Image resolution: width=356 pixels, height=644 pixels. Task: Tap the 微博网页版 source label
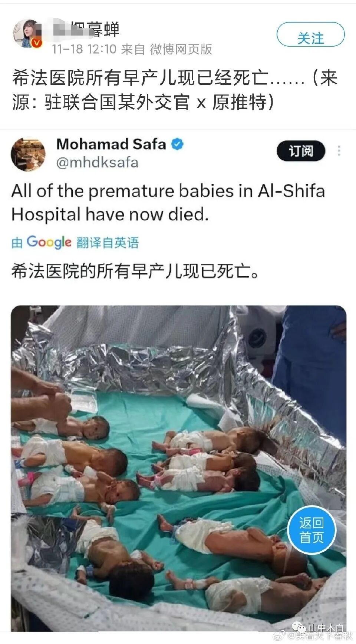click(181, 49)
